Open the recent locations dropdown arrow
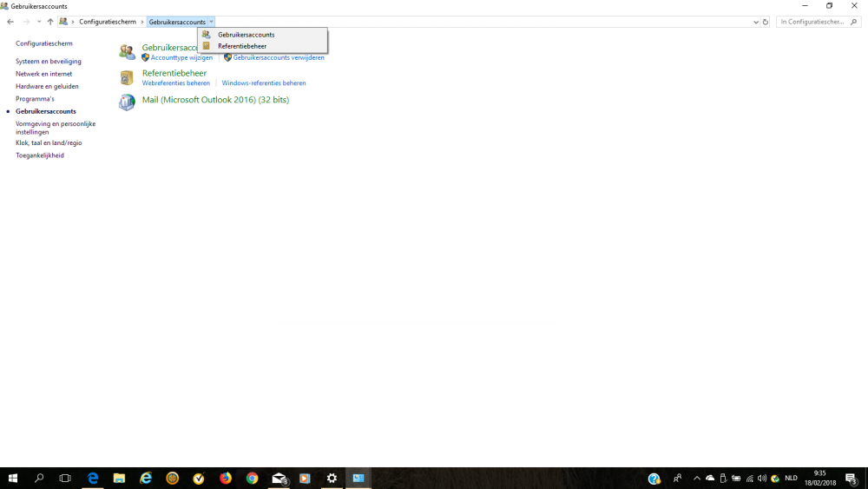 pyautogui.click(x=39, y=23)
